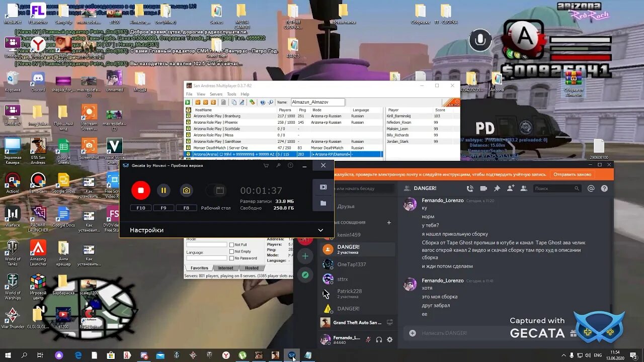Switch to the Favorites tab in SA-MP
The height and width of the screenshot is (362, 644).
pos(199,268)
